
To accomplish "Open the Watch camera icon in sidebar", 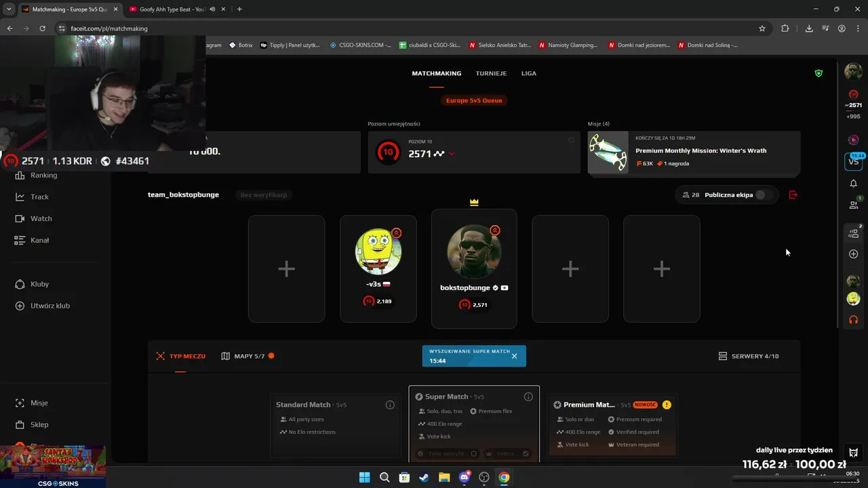I will point(20,218).
